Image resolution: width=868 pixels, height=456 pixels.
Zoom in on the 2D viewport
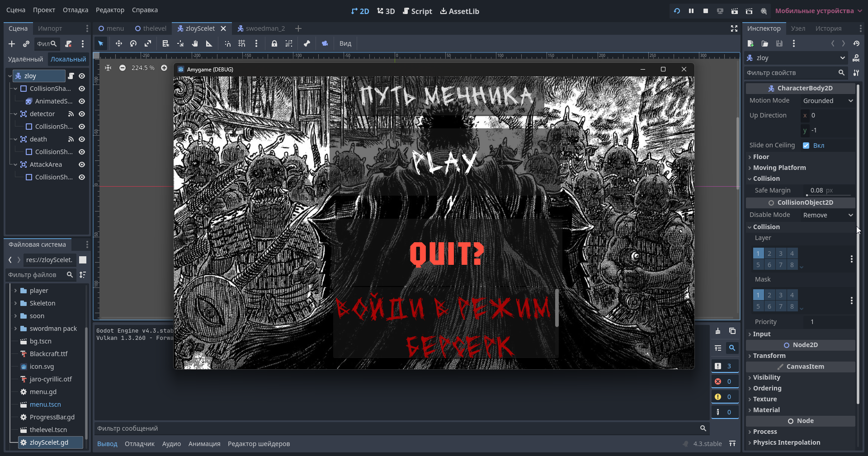[x=164, y=68]
